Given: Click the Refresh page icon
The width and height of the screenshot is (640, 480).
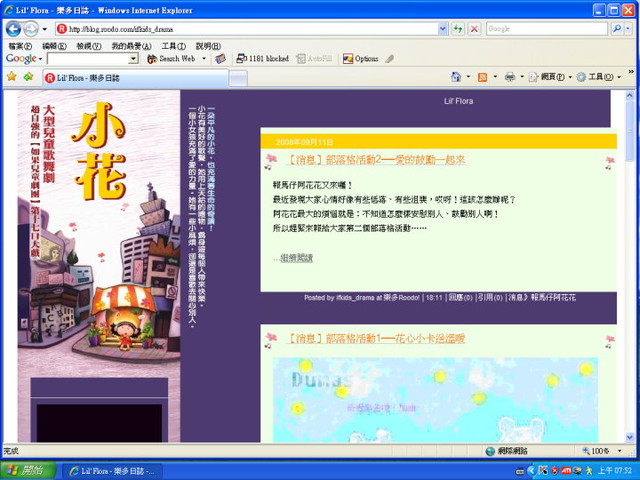Looking at the screenshot, I should coord(458,29).
